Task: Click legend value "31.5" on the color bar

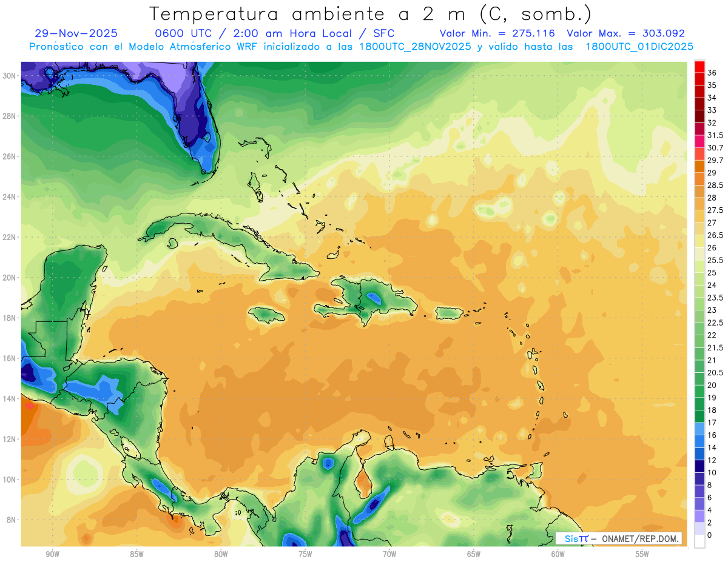Action: pos(715,135)
